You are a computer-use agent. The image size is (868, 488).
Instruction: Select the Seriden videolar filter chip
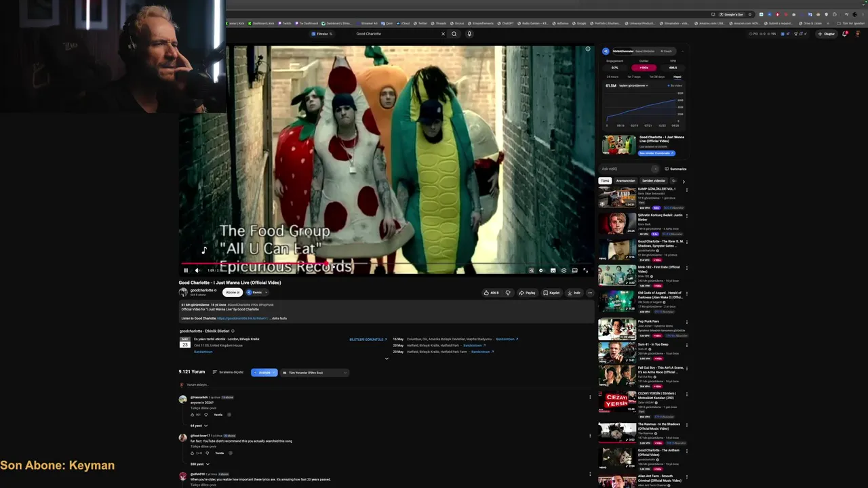(654, 181)
